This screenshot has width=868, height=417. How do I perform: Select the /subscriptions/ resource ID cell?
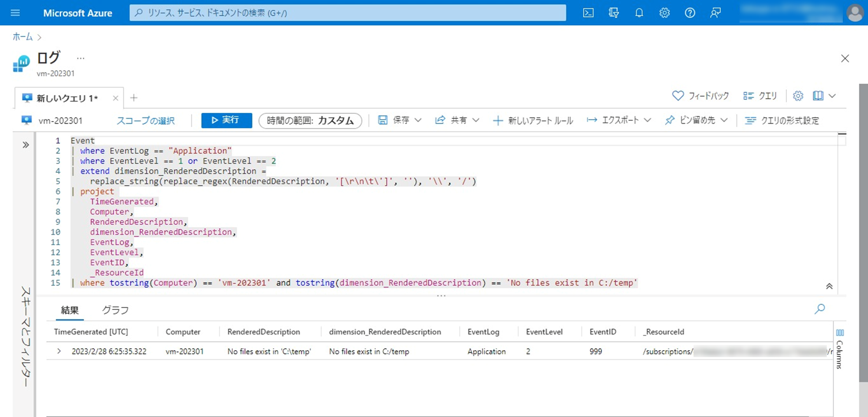click(x=737, y=351)
